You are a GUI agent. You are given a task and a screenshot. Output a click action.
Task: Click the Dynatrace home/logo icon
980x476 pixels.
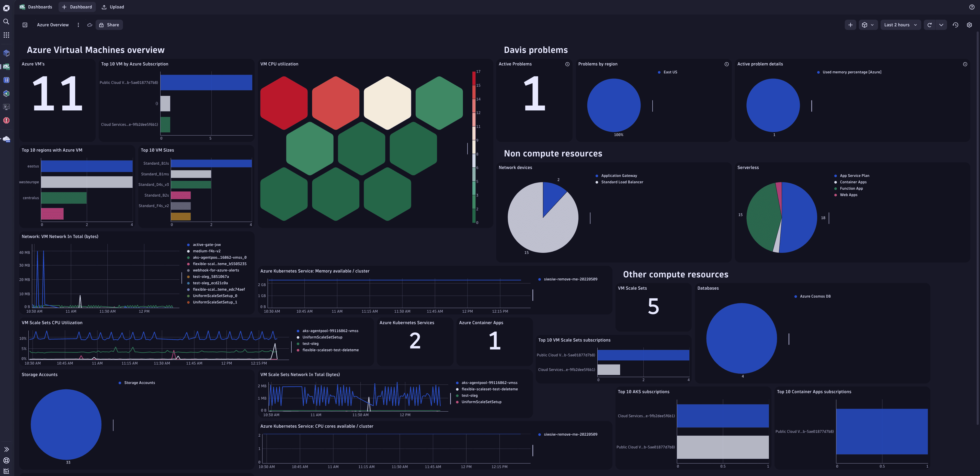6,7
